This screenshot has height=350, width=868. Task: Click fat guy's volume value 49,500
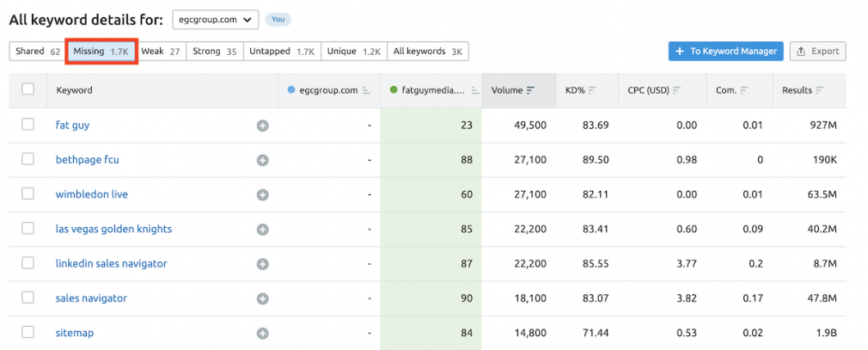pos(529,126)
